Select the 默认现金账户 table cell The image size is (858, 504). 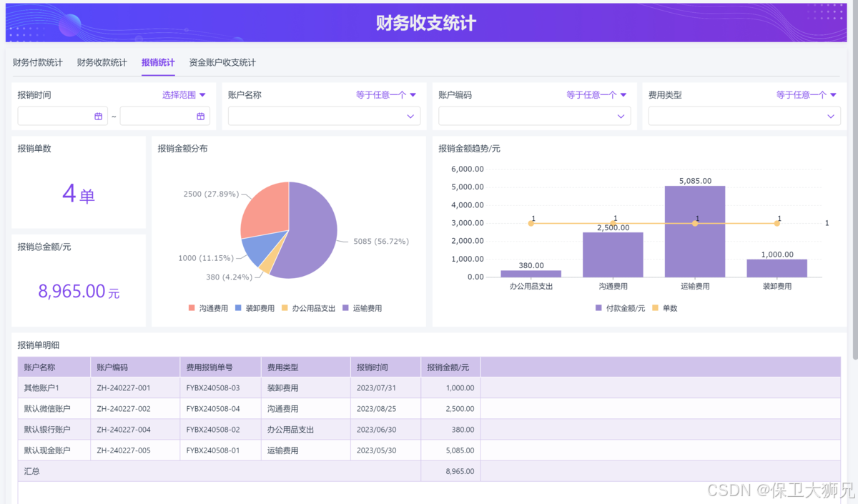pyautogui.click(x=54, y=450)
